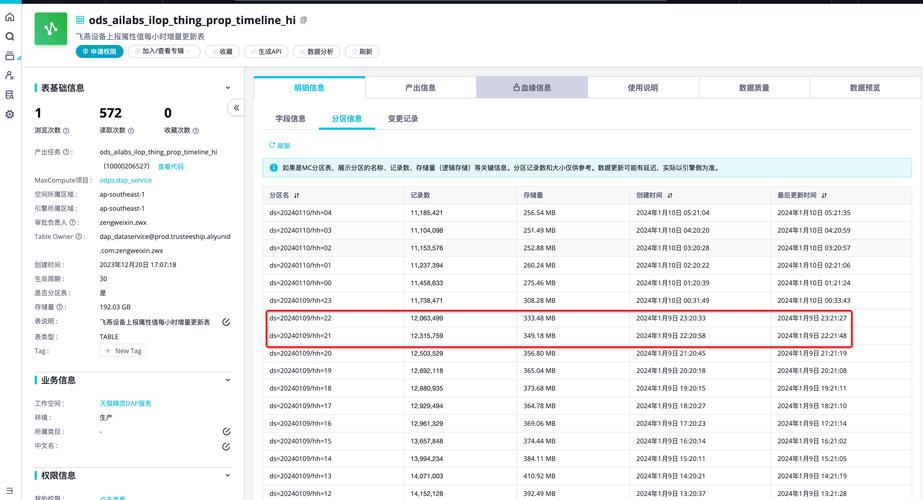Click the 生成API button

click(266, 51)
